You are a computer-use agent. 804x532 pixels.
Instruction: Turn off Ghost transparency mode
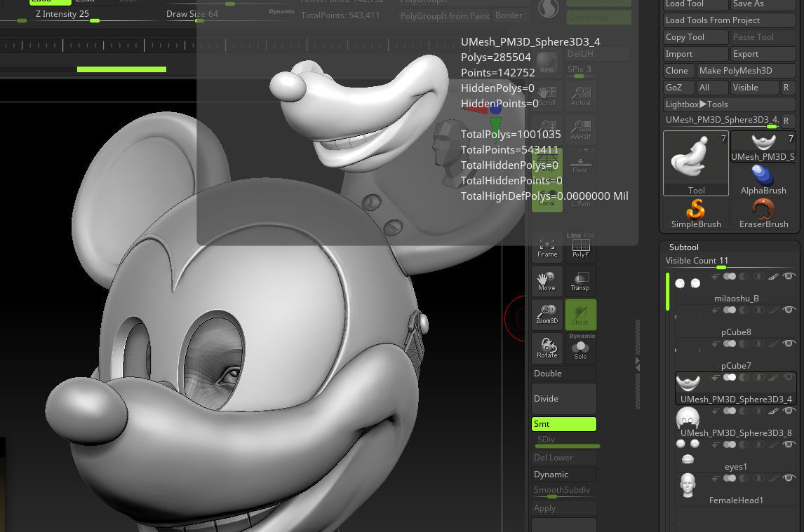pos(580,314)
